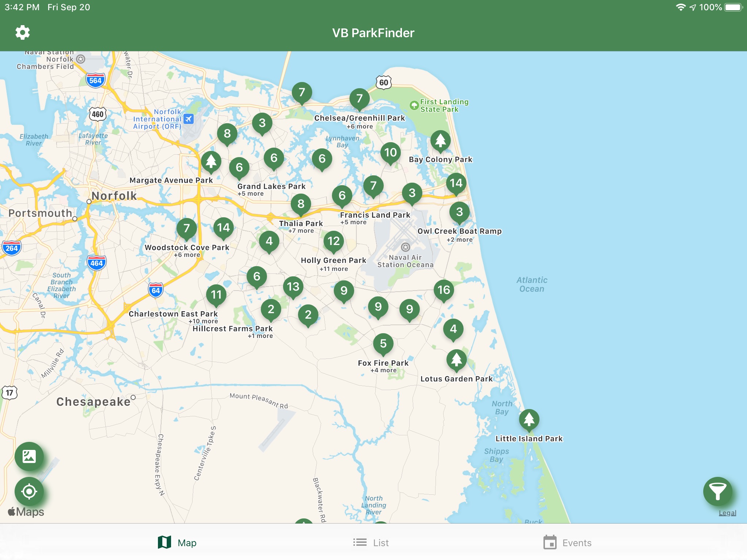The image size is (747, 560).
Task: Switch to the Events tab
Action: [x=568, y=543]
